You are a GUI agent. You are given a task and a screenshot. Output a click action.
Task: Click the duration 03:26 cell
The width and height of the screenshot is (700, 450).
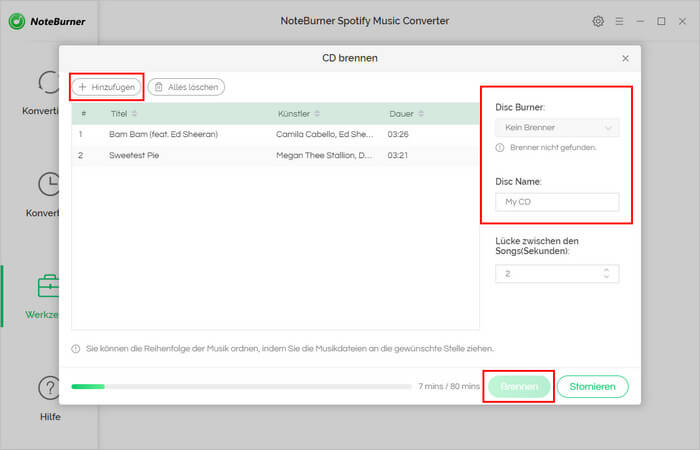[x=398, y=134]
